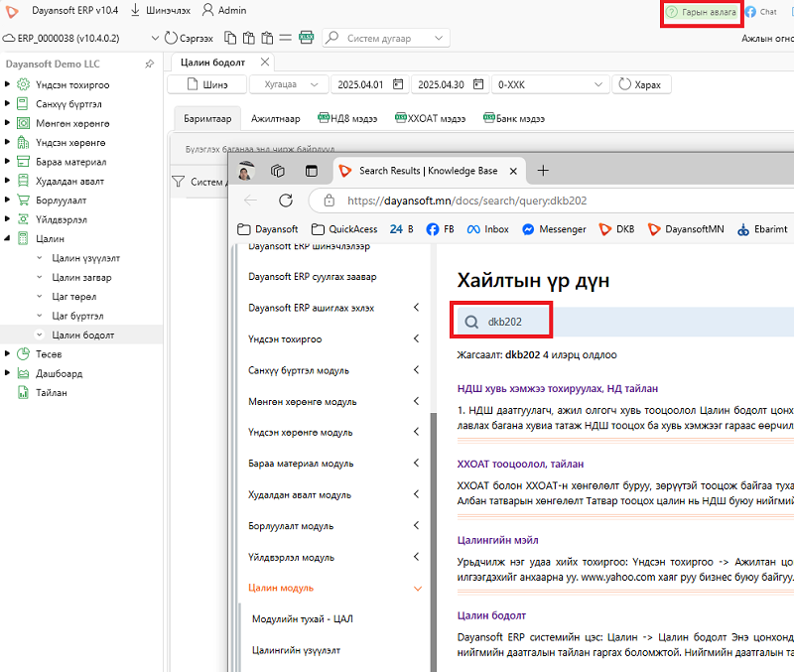Open Цаг бүртгэл sidebar item
The height and width of the screenshot is (672, 794).
tap(77, 316)
